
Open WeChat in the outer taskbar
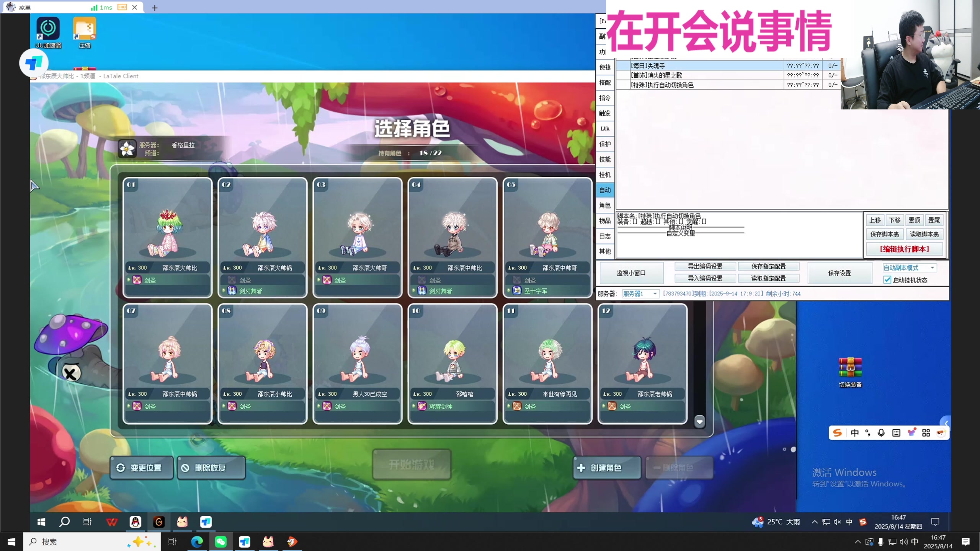point(221,541)
